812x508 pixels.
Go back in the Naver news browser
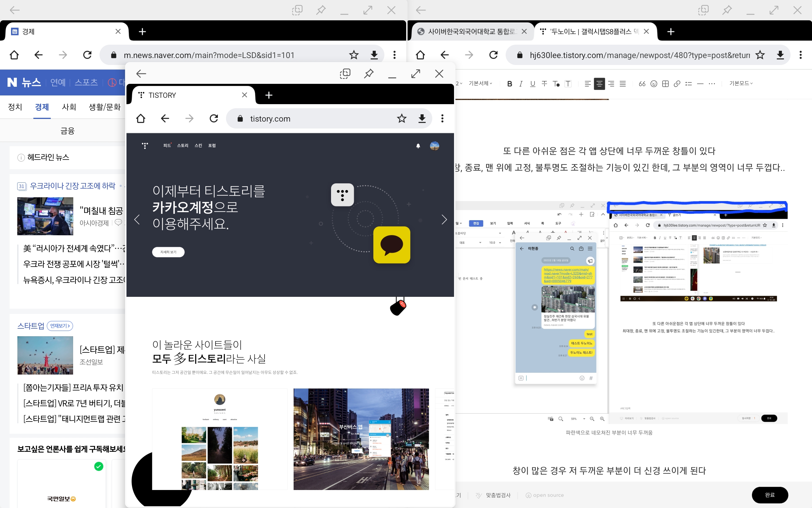click(38, 55)
